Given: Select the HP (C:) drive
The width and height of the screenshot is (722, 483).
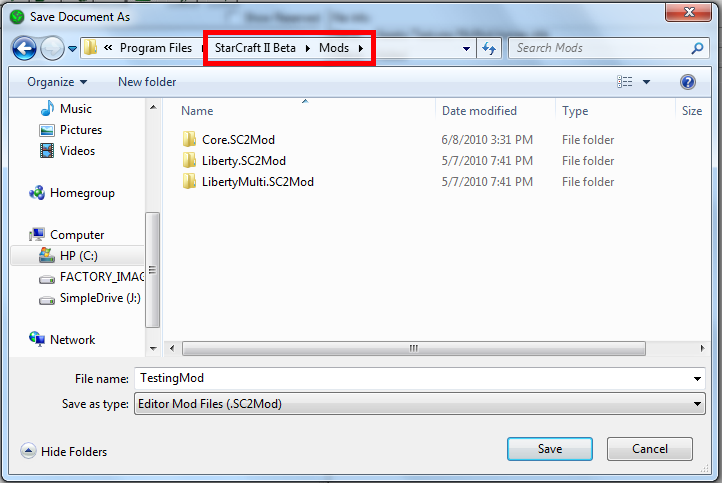Looking at the screenshot, I should click(77, 256).
